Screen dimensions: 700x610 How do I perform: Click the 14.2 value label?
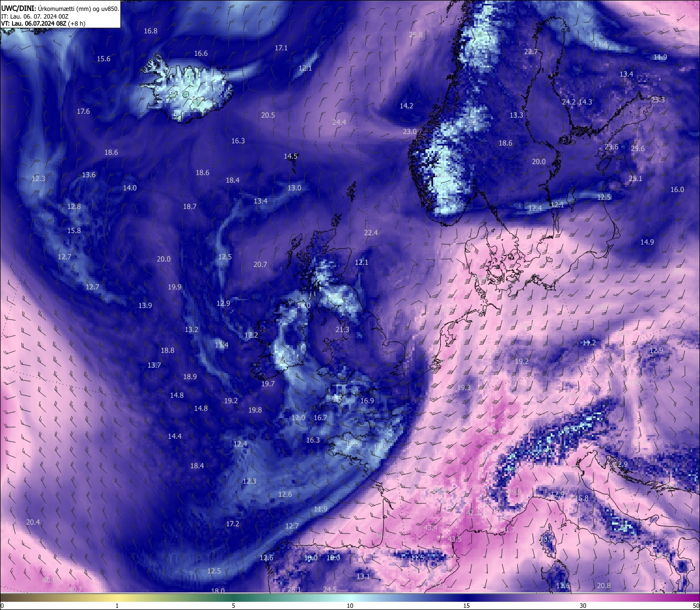(x=406, y=106)
